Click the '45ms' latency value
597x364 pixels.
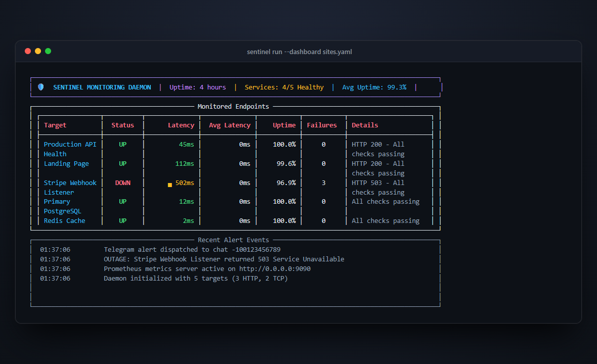pos(187,145)
